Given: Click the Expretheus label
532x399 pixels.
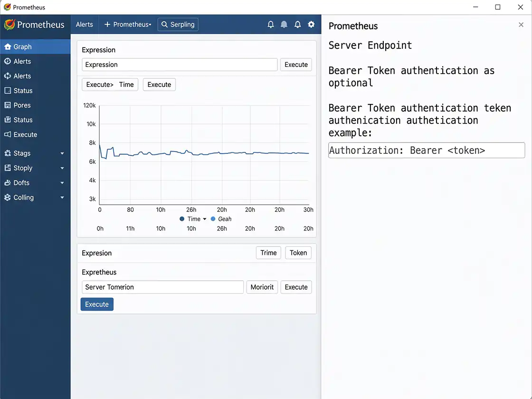Looking at the screenshot, I should (x=99, y=272).
